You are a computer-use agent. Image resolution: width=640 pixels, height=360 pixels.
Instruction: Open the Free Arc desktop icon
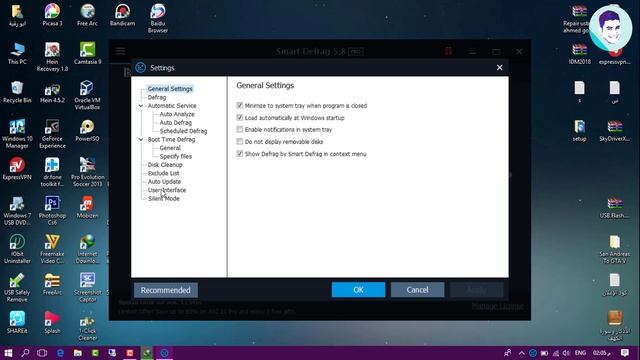click(x=87, y=15)
